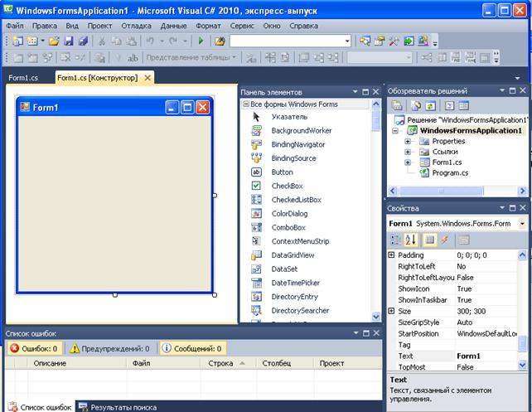
Task: Toggle the Ошибок: 0 errors filter
Action: [34, 348]
